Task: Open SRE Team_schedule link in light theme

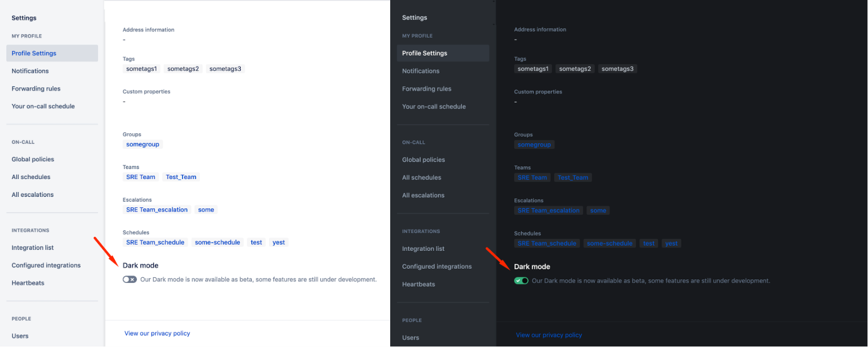Action: tap(155, 243)
